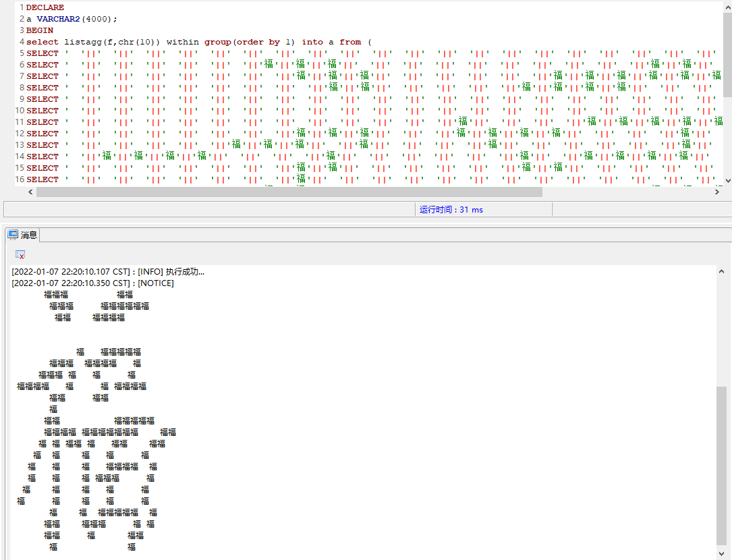Click message panel scrollbar up arrow
Viewport: 732px width, 560px height.
click(x=721, y=271)
